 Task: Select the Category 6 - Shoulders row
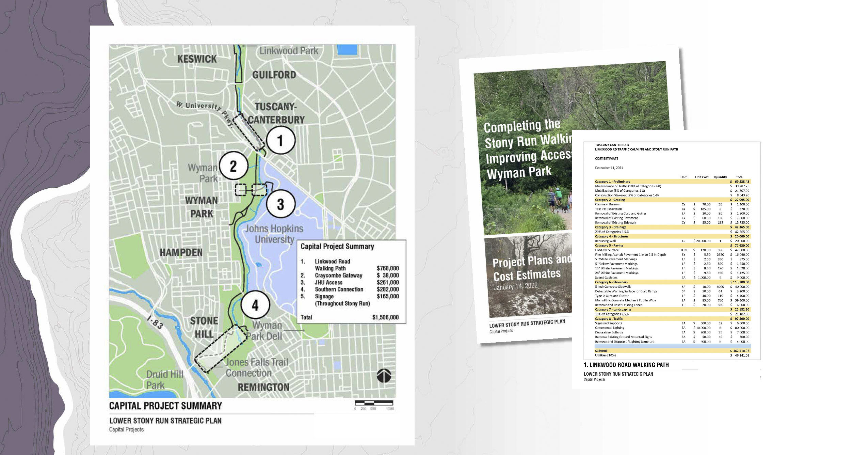pyautogui.click(x=672, y=282)
